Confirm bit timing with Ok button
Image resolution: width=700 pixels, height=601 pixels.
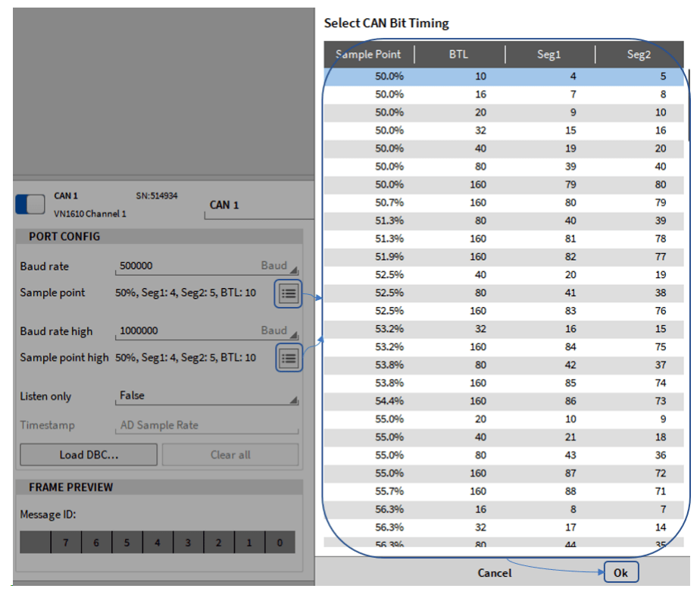point(620,573)
